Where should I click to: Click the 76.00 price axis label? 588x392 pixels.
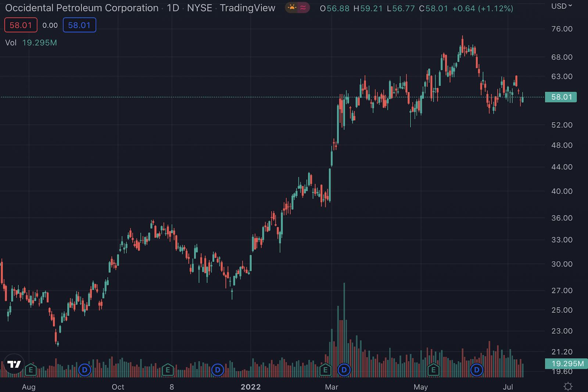(562, 29)
